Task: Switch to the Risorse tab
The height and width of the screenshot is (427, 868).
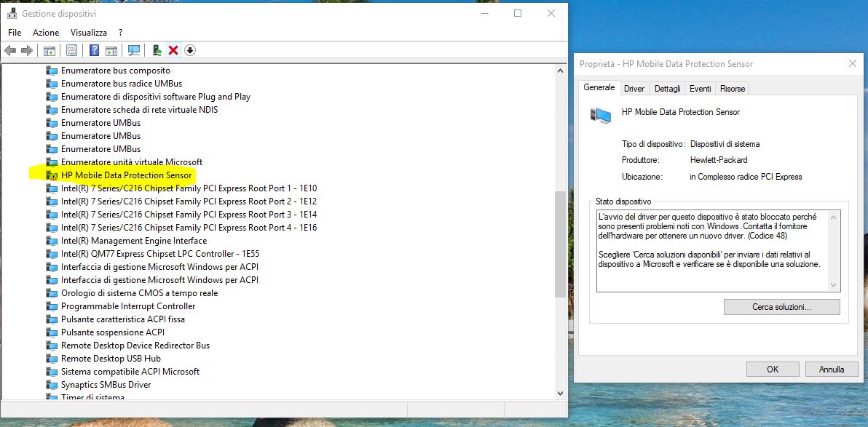Action: (x=733, y=89)
